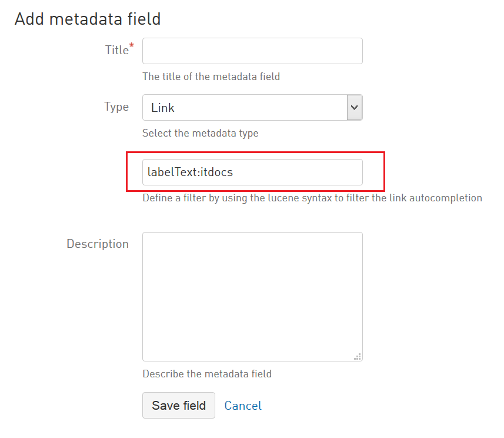Click the Type dropdown arrow

(354, 108)
